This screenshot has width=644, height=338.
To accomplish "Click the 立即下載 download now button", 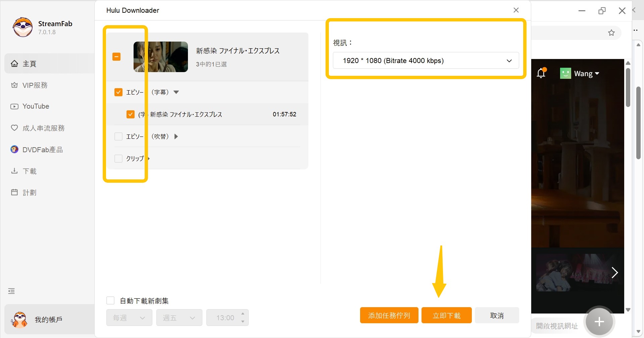I will [446, 315].
